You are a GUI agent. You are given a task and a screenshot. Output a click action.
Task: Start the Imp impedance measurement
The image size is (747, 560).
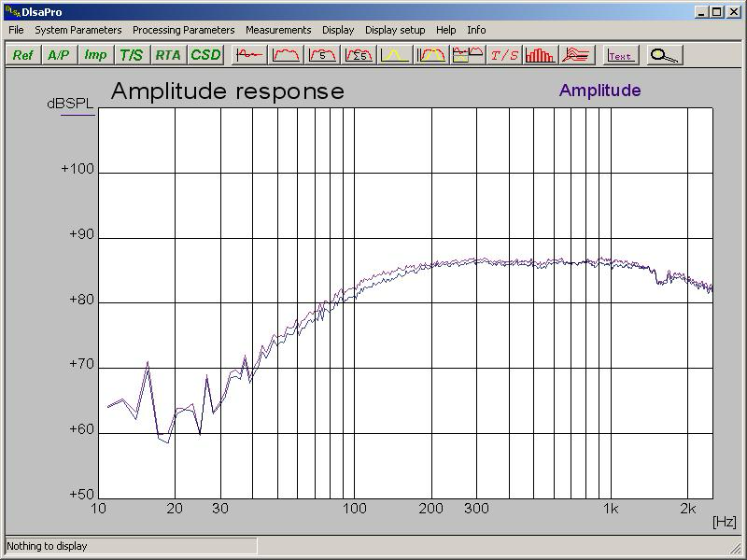point(96,55)
